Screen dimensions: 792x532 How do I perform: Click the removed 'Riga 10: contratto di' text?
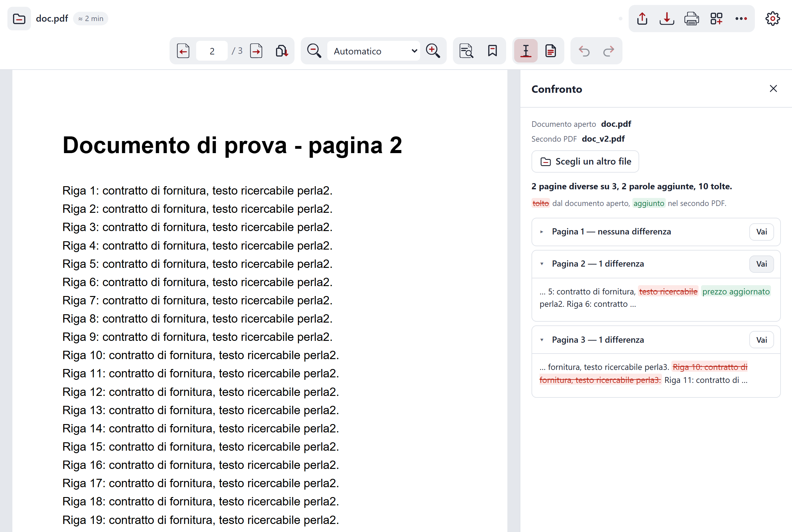click(710, 367)
